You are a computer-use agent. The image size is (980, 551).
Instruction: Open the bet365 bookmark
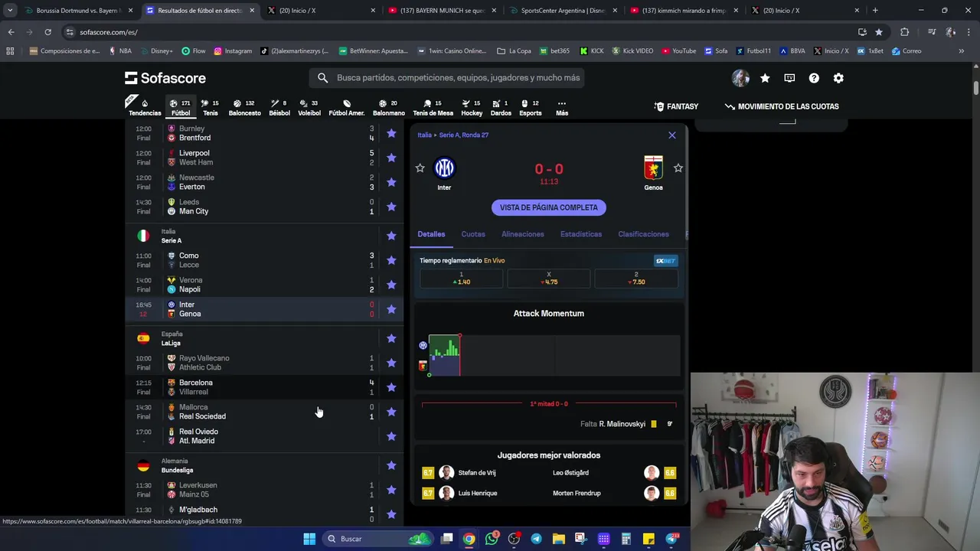coord(554,51)
